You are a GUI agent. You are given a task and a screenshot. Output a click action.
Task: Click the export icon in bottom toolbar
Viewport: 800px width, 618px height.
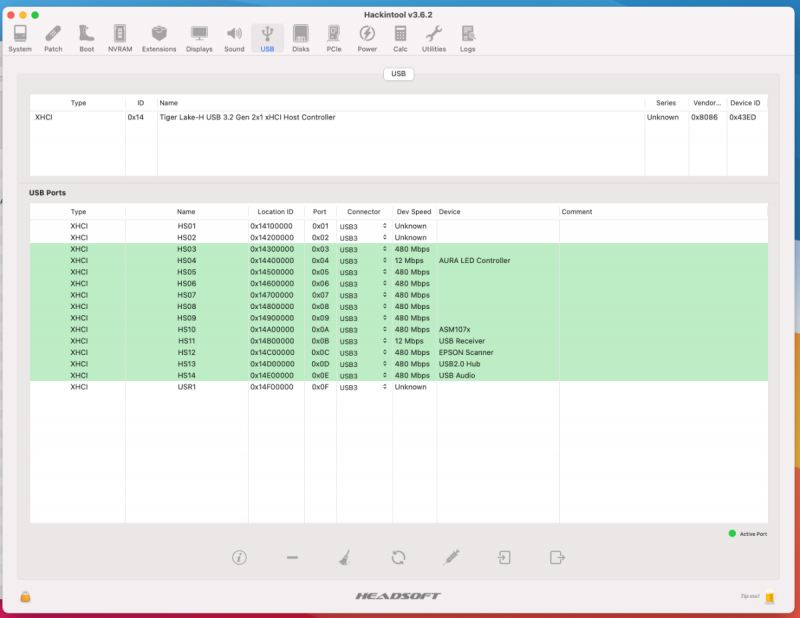tap(557, 557)
